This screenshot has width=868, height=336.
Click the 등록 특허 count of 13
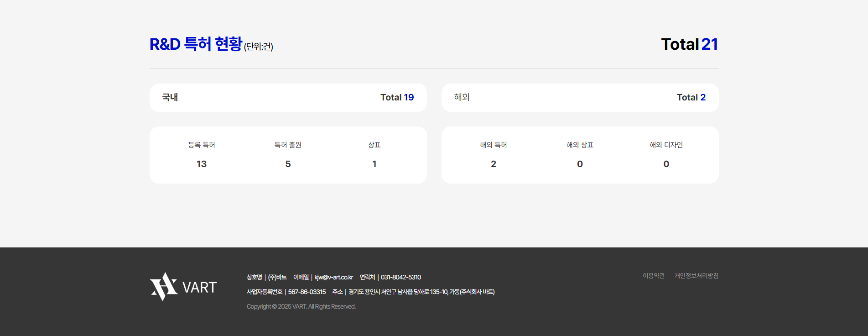pos(202,164)
